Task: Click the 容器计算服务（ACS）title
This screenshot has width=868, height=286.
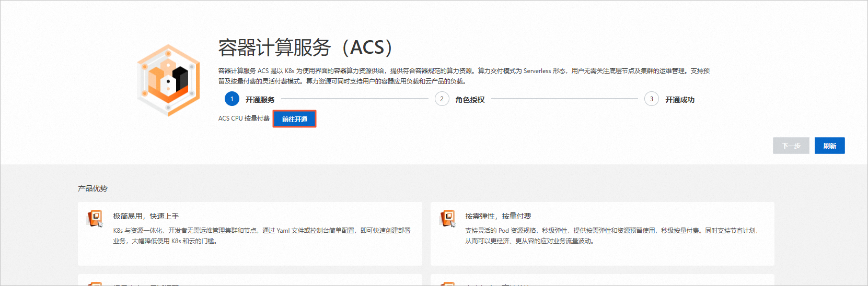Action: (305, 47)
